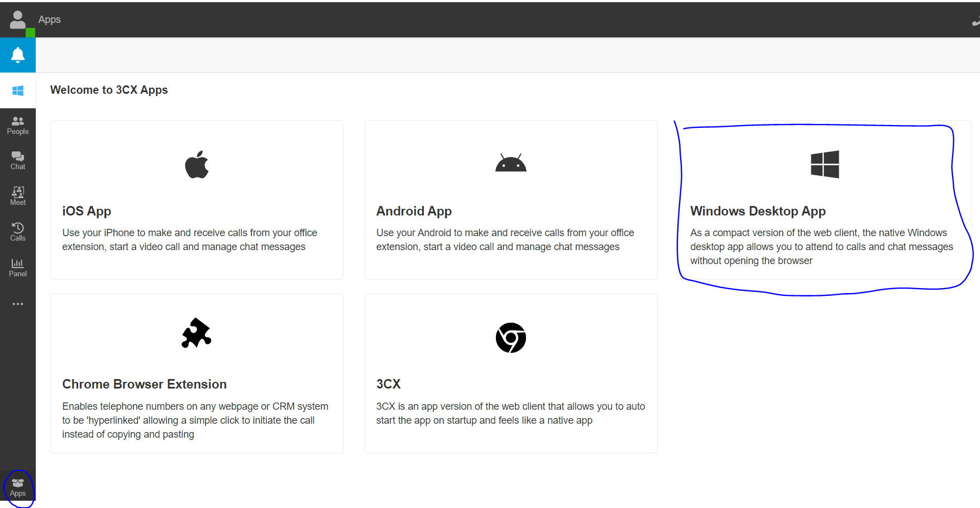The width and height of the screenshot is (980, 508).
Task: Open the Chrome Browser Extension title
Action: pos(144,384)
